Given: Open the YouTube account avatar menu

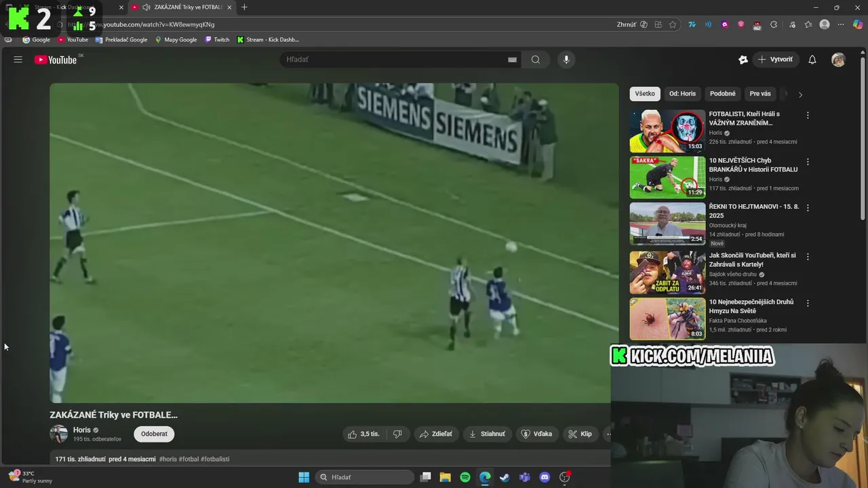Looking at the screenshot, I should coord(839,60).
